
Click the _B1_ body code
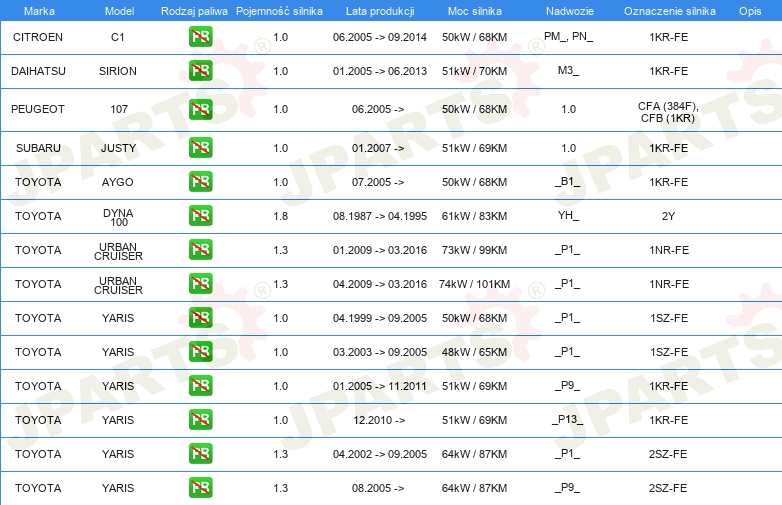[x=568, y=181]
